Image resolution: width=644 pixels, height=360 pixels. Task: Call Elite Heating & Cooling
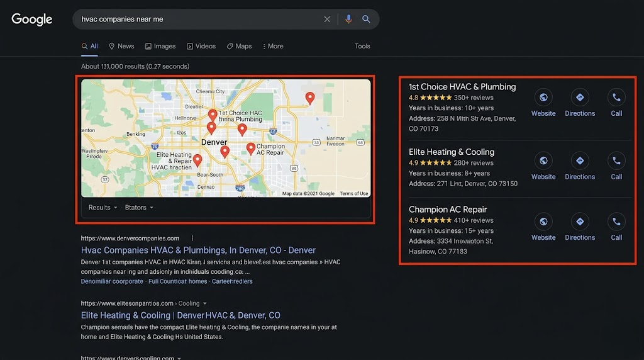click(616, 167)
